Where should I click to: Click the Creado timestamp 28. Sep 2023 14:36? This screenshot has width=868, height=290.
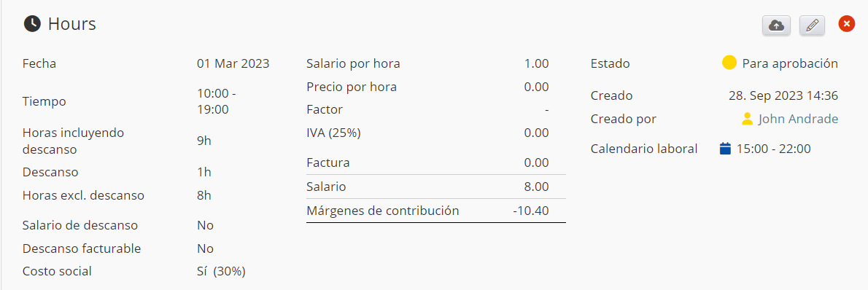point(783,95)
